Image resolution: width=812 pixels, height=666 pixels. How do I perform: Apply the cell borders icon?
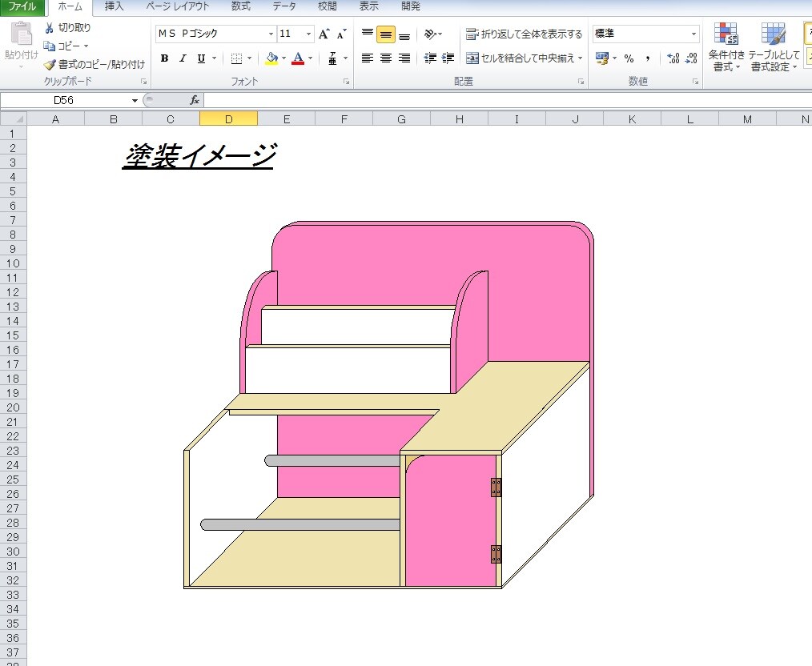click(236, 58)
